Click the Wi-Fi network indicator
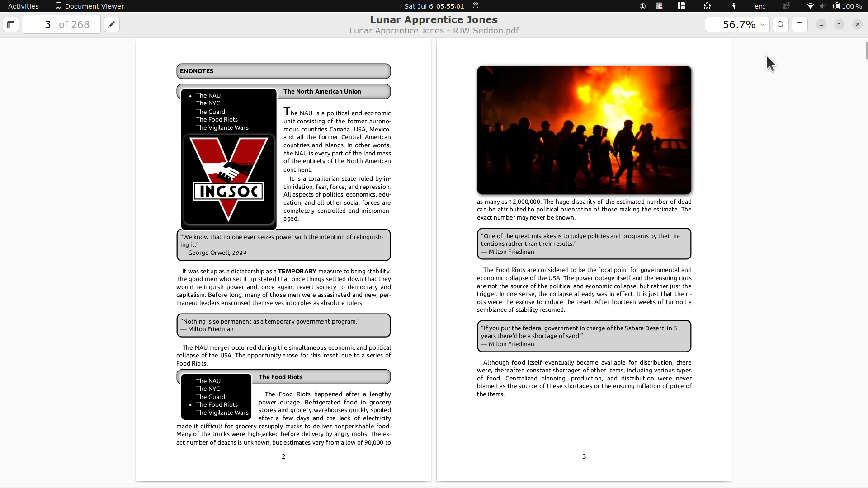868x488 pixels. point(810,6)
